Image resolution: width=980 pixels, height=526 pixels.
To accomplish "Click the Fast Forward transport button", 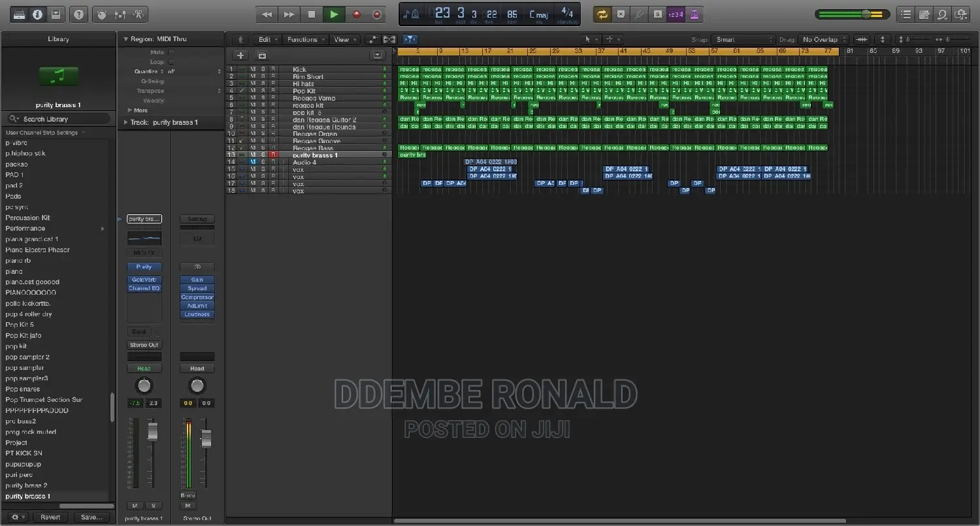I will tap(289, 14).
